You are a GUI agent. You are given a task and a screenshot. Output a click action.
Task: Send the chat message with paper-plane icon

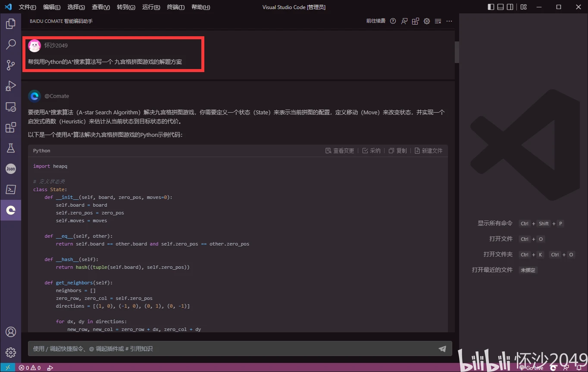pos(442,349)
